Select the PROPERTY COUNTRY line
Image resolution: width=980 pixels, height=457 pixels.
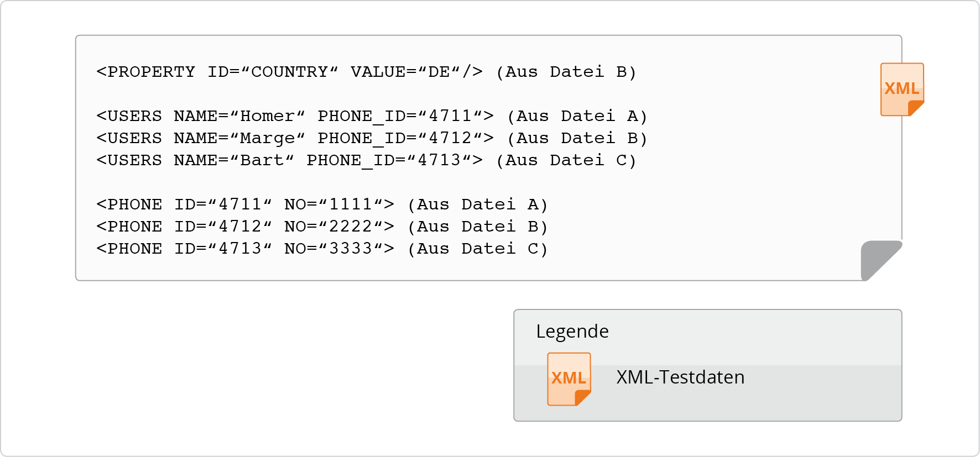click(x=367, y=72)
